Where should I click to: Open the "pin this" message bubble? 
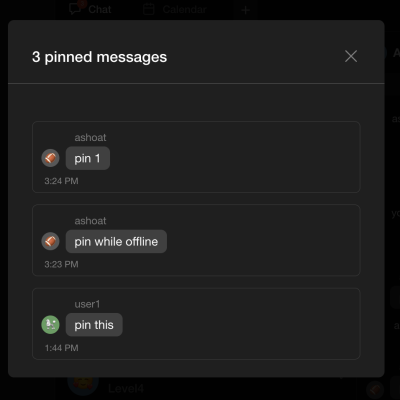point(94,325)
